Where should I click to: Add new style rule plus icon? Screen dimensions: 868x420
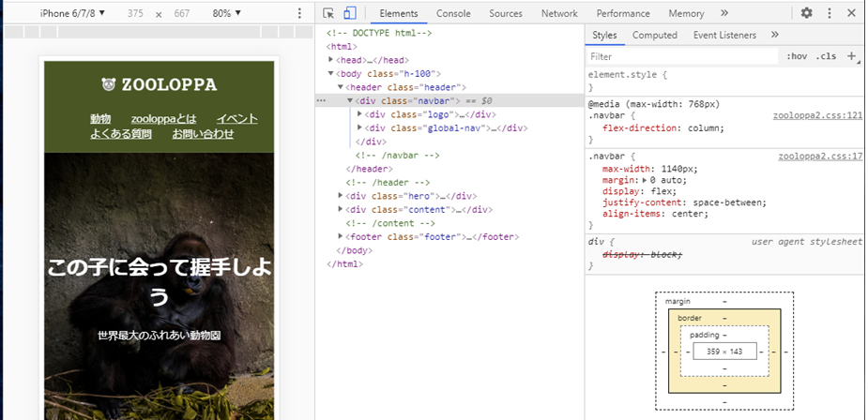click(851, 56)
